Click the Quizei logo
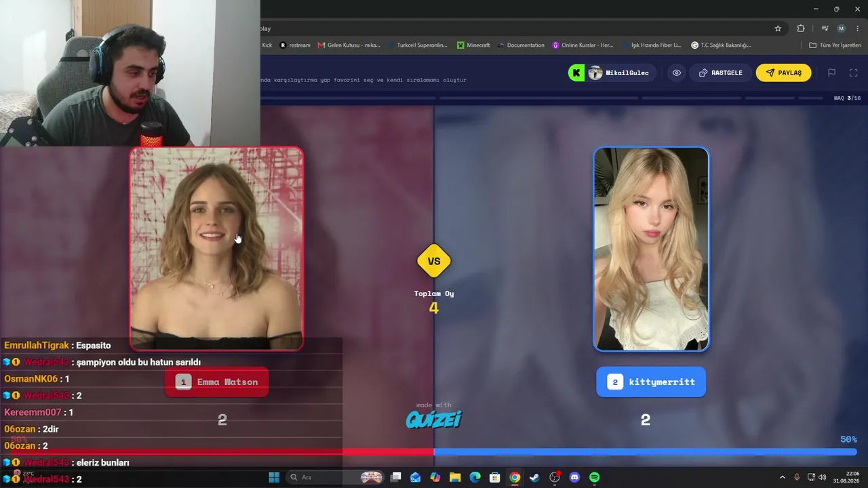The width and height of the screenshot is (868, 488). pyautogui.click(x=434, y=420)
